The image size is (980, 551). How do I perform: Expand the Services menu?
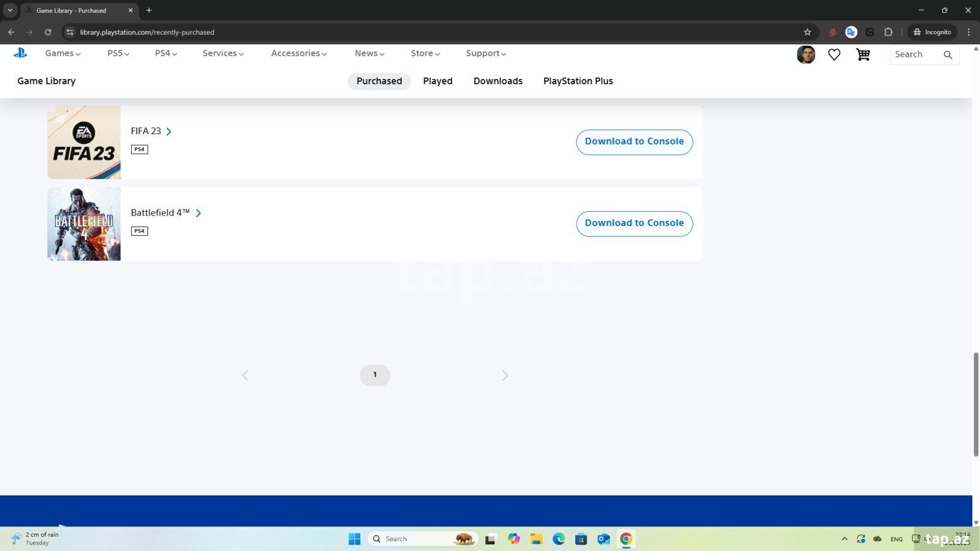click(x=223, y=53)
